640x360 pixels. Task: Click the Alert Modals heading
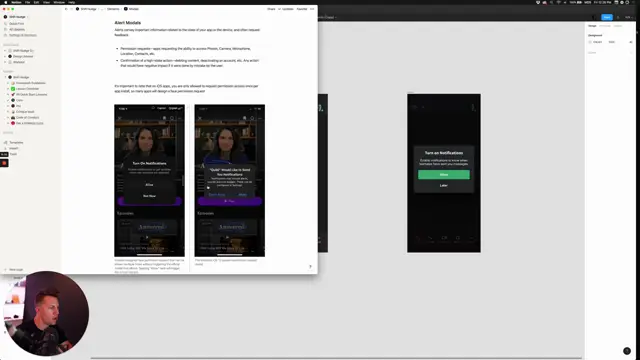click(128, 23)
